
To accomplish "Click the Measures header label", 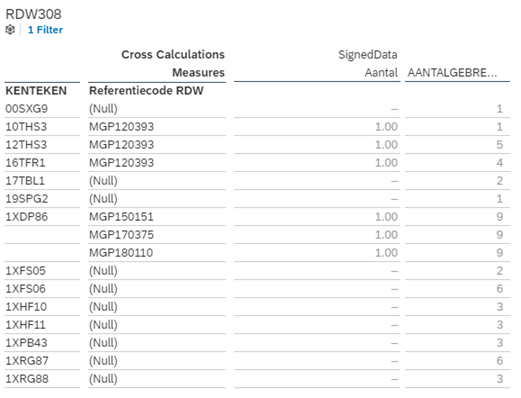I will (x=198, y=73).
